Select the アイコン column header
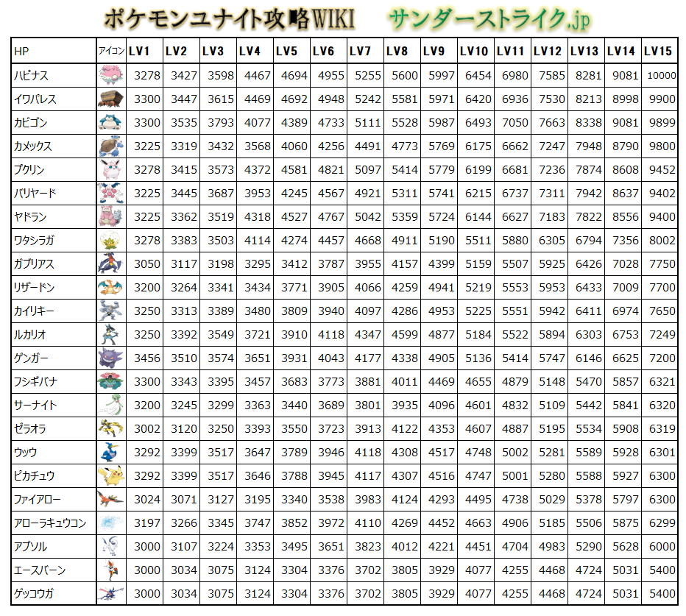Viewport: 686px width, 616px height. coord(110,52)
